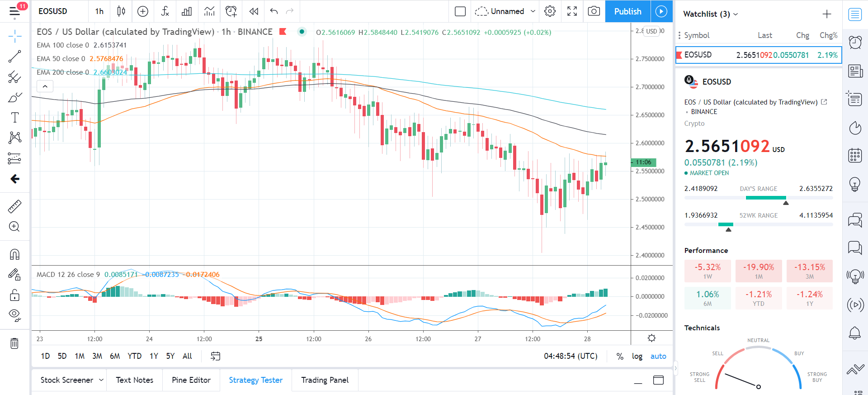Toggle percent scale mode
The image size is (868, 395).
coord(620,356)
